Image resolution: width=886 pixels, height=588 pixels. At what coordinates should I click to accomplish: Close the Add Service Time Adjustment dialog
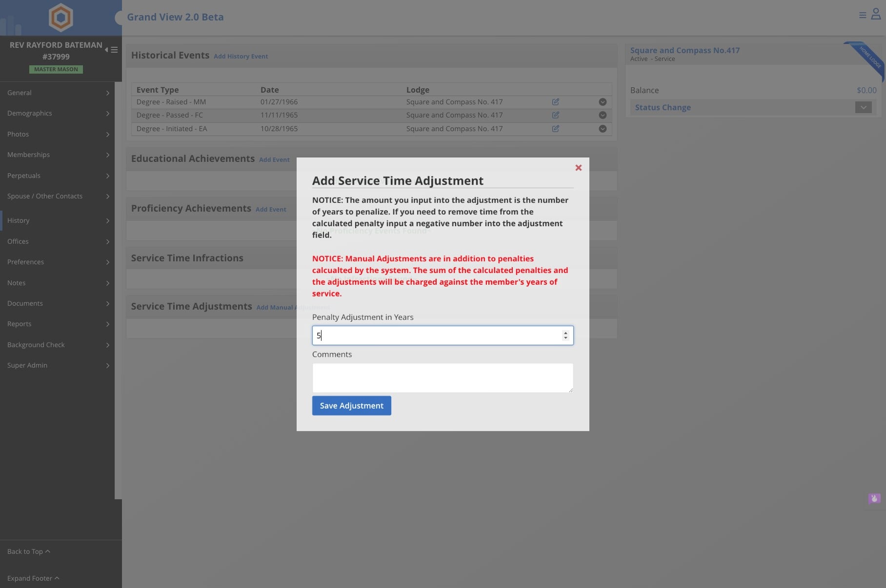pos(578,168)
